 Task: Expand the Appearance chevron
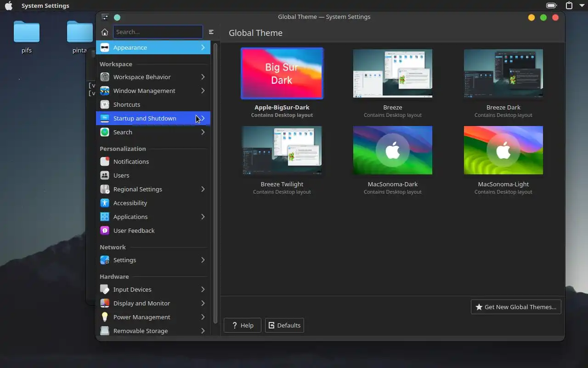tap(203, 47)
